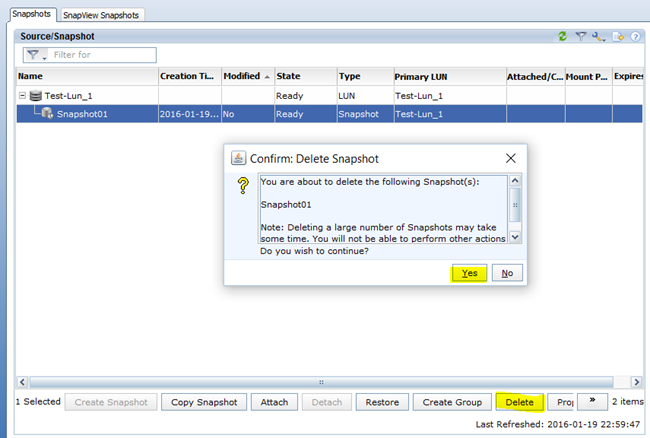Switch to SnapView Snapshots tab

(101, 15)
